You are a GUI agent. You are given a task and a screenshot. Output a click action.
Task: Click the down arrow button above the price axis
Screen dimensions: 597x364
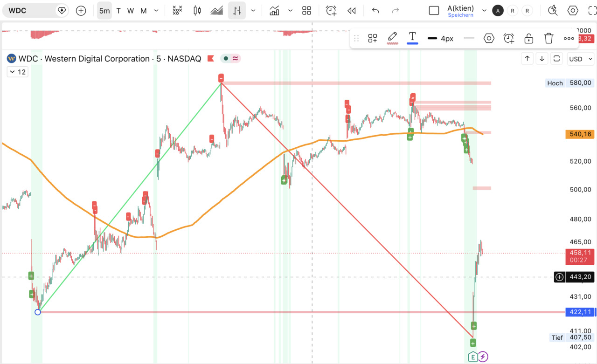click(x=542, y=59)
